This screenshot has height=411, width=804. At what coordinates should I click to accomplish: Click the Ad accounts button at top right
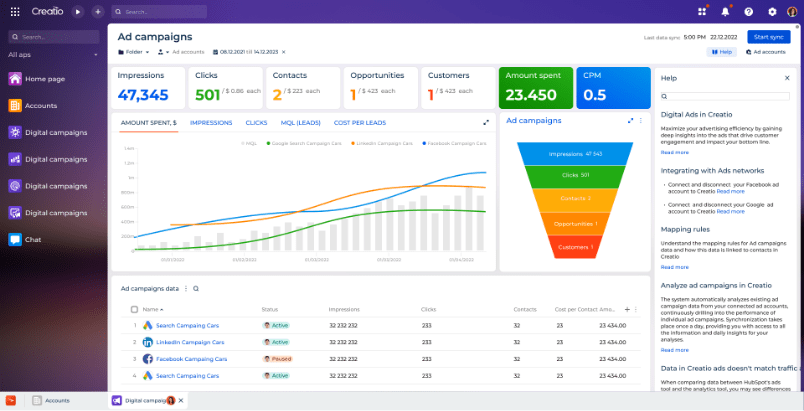pyautogui.click(x=765, y=52)
